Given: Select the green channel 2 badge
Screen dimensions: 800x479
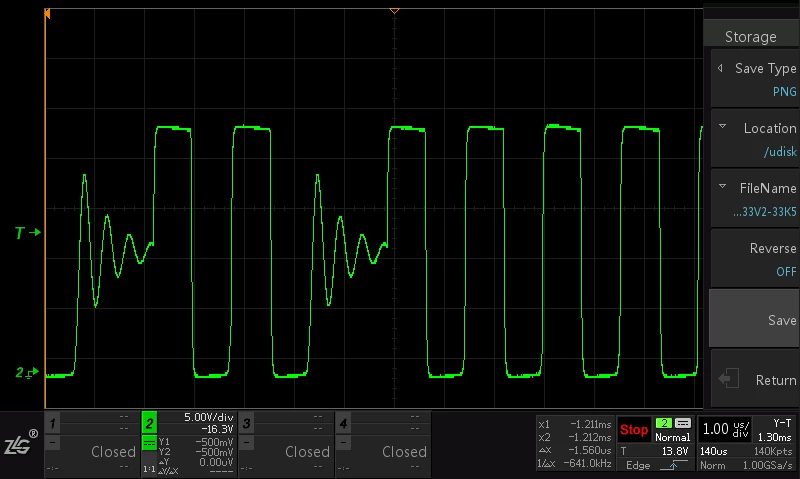Looking at the screenshot, I should [149, 423].
